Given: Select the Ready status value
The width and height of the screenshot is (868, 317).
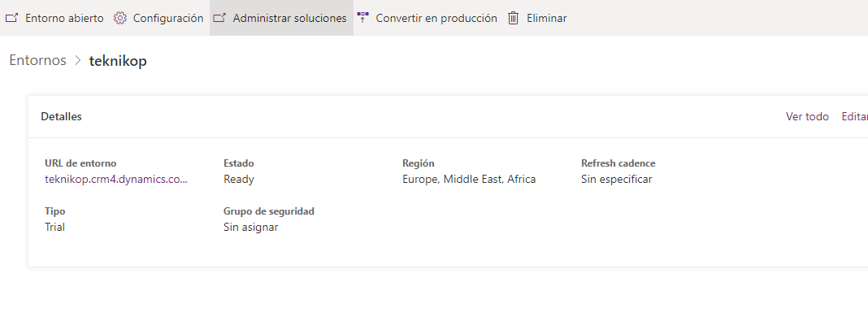Looking at the screenshot, I should tap(239, 180).
